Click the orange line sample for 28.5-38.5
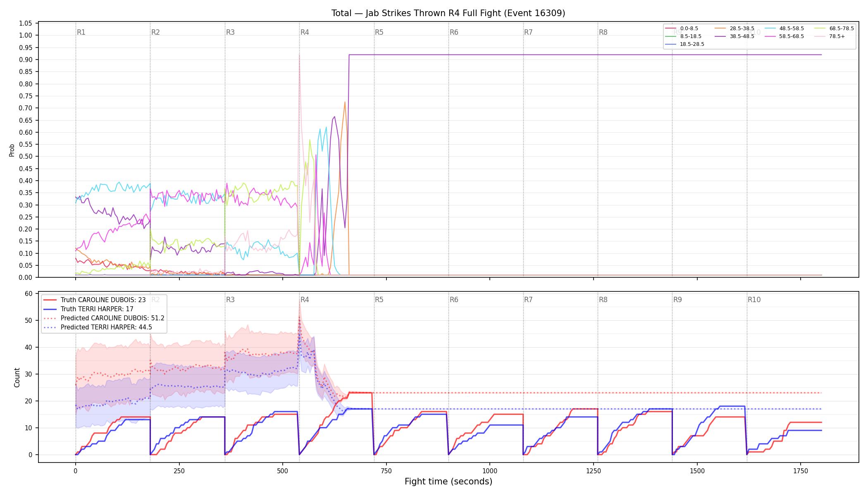The width and height of the screenshot is (868, 496). pos(720,29)
